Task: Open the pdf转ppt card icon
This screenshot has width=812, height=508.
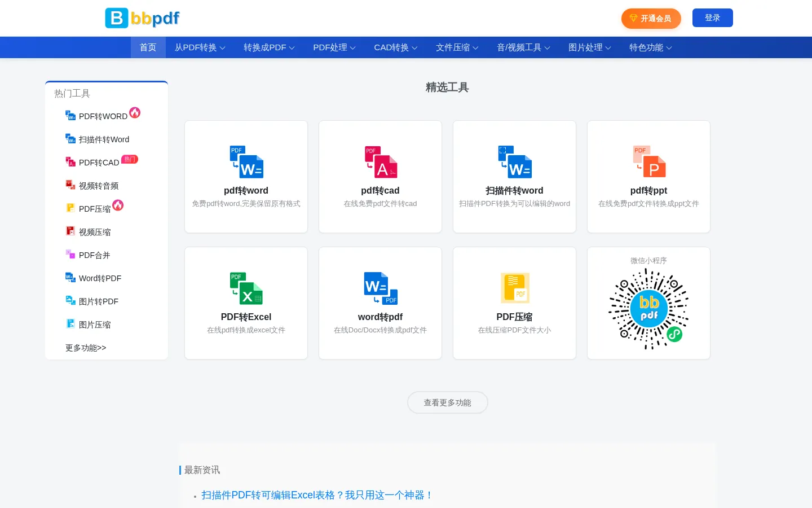Action: tap(649, 162)
